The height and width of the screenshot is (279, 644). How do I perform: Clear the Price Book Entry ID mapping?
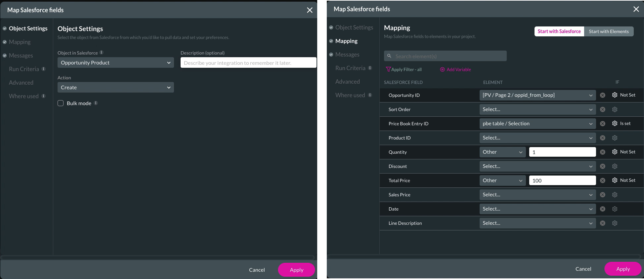click(603, 124)
